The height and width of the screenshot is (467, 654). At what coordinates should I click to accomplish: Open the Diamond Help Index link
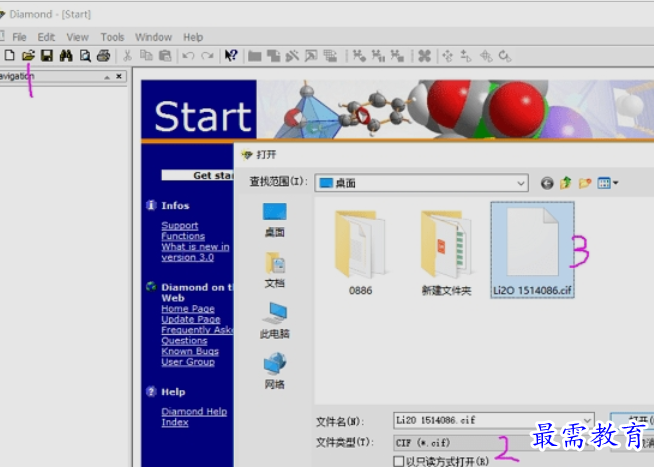(194, 417)
